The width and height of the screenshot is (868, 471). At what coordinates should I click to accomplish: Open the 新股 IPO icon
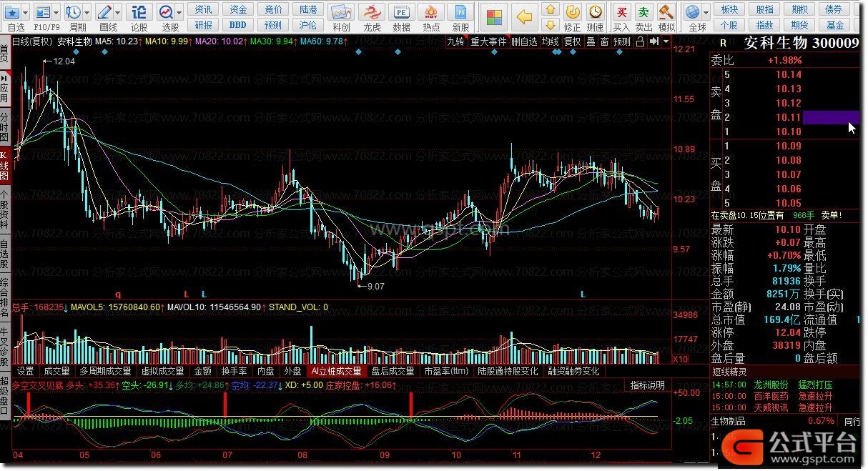click(461, 12)
